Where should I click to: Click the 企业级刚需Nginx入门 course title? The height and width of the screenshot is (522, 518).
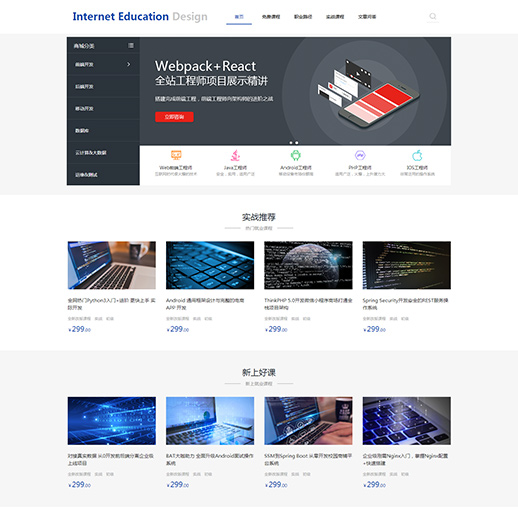tap(405, 459)
